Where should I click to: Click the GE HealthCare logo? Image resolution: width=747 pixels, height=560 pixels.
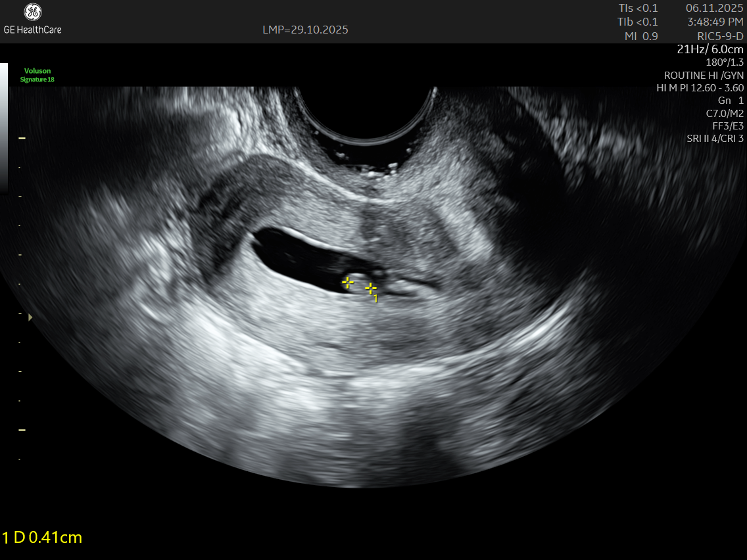(x=32, y=19)
